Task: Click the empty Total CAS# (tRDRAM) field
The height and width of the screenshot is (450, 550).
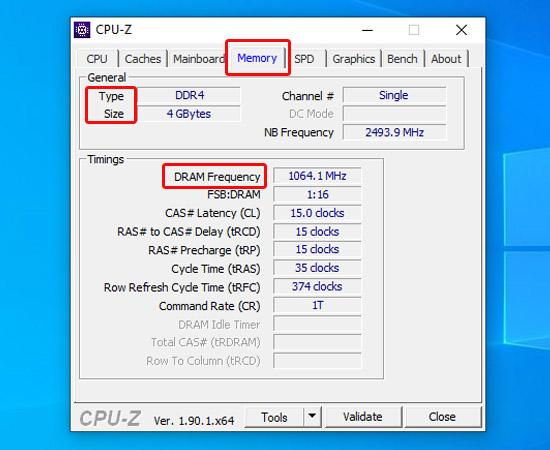Action: 317,342
